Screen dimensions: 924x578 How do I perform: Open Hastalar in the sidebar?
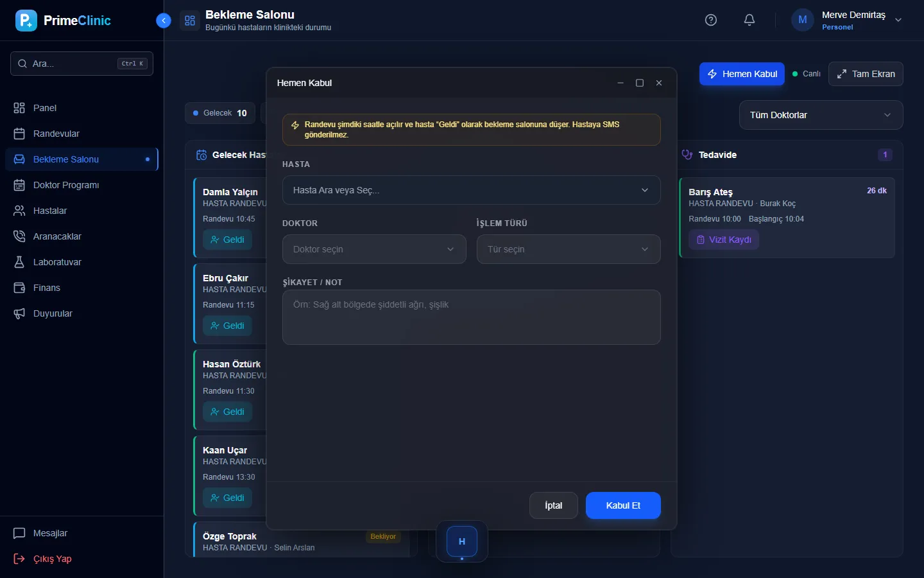pos(81,211)
